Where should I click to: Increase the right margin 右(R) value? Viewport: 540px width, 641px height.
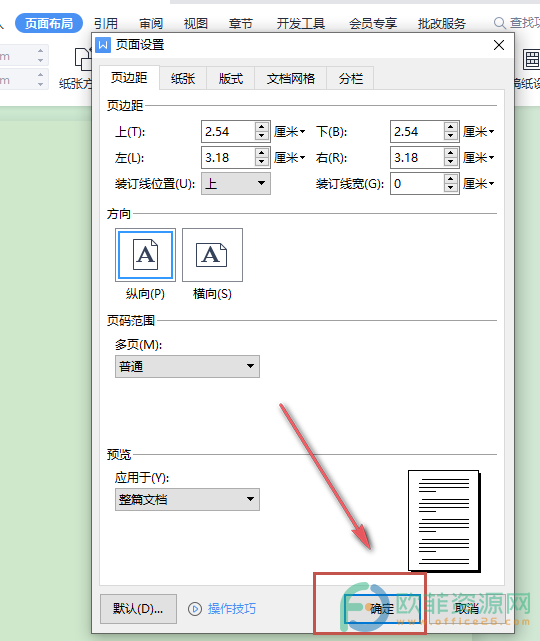tap(450, 153)
